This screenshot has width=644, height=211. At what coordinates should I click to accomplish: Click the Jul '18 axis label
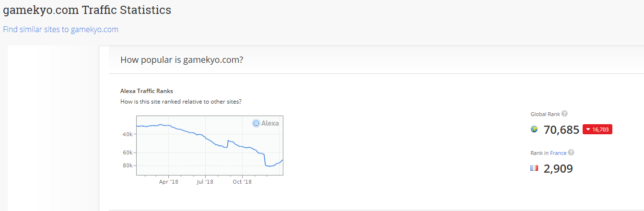coord(205,182)
